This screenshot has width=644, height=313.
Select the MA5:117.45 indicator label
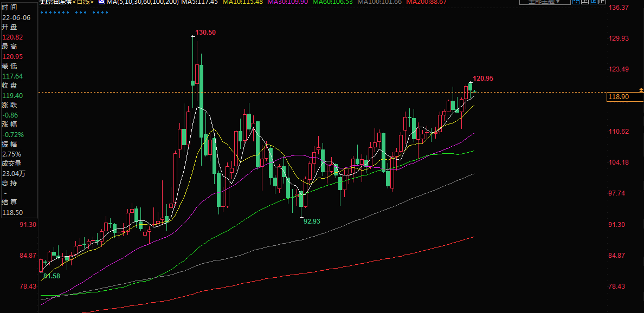pos(199,2)
